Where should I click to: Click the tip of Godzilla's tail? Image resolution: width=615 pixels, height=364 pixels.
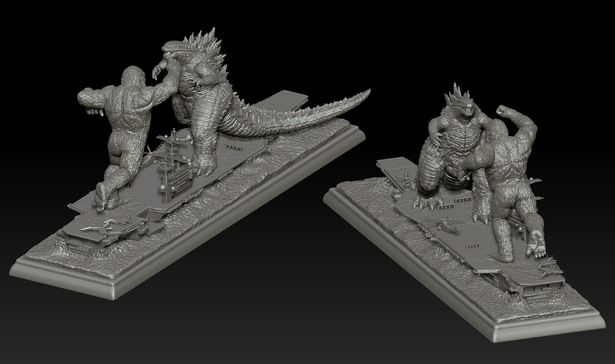pos(368,92)
